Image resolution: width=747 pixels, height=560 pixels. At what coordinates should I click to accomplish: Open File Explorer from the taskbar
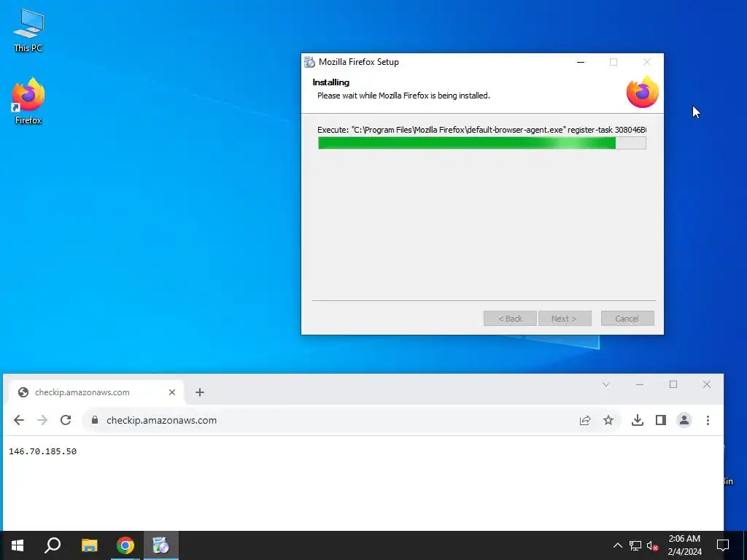tap(89, 545)
